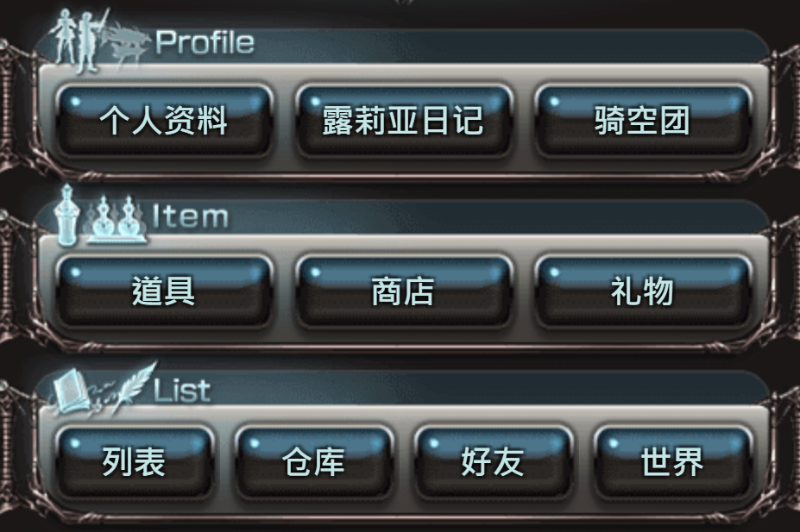Open the 礼物 gifts button
Image resolution: width=800 pixels, height=532 pixels.
642,291
